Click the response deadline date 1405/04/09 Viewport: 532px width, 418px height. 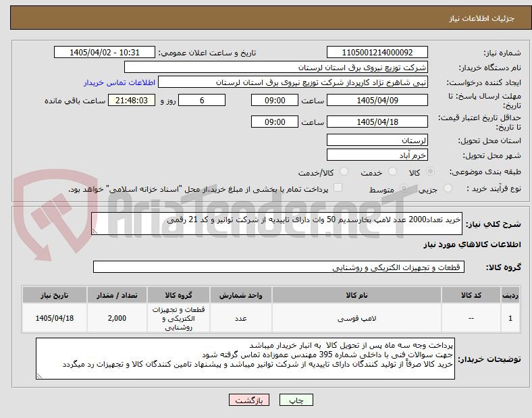pos(377,100)
